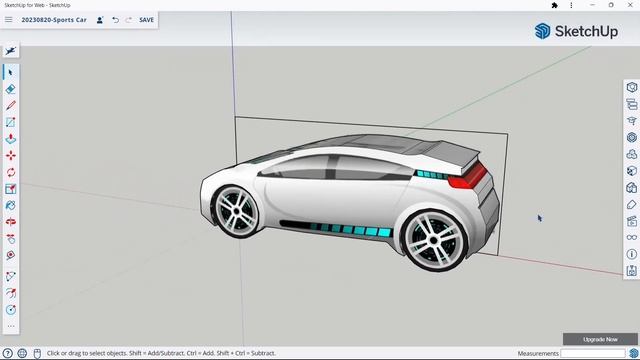Pick the circle tool icon
The height and width of the screenshot is (360, 640).
pyautogui.click(x=11, y=310)
